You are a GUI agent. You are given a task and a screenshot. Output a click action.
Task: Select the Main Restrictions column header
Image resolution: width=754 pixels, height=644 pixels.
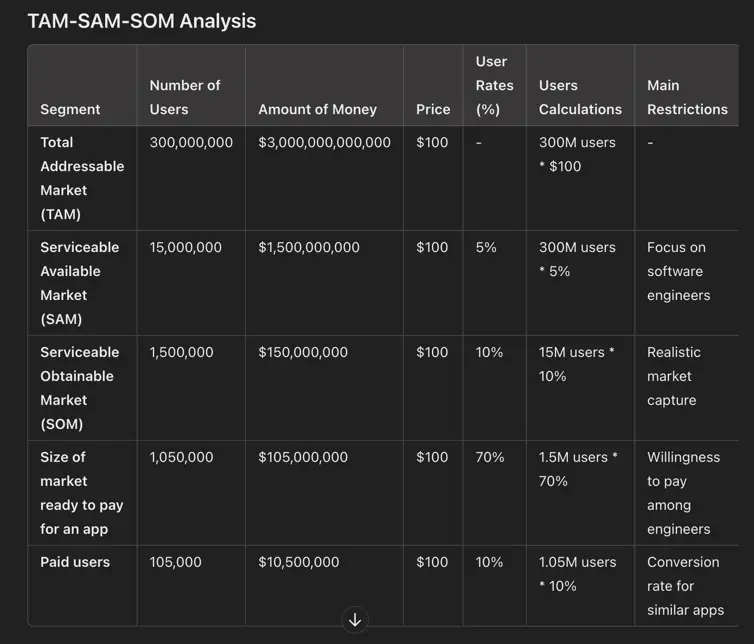[687, 97]
